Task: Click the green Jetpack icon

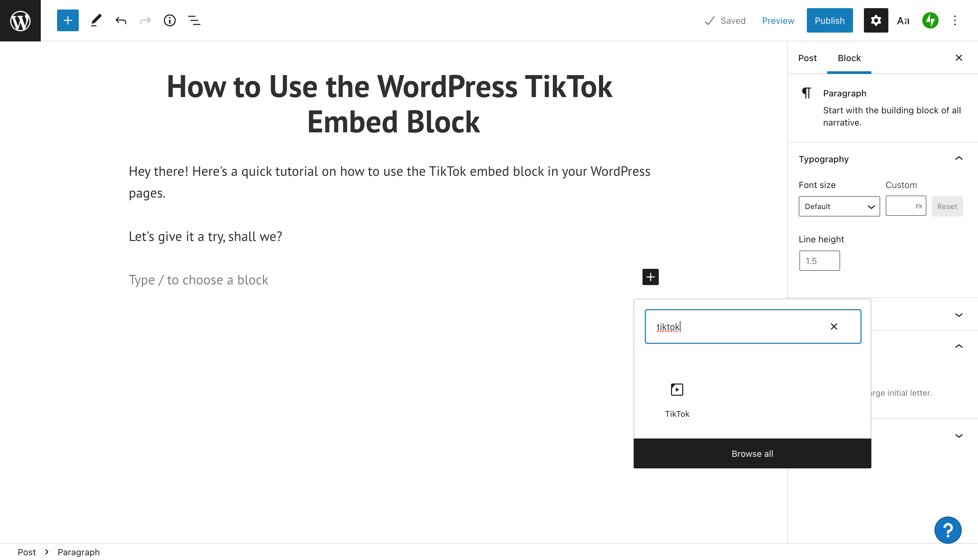Action: 930,20
